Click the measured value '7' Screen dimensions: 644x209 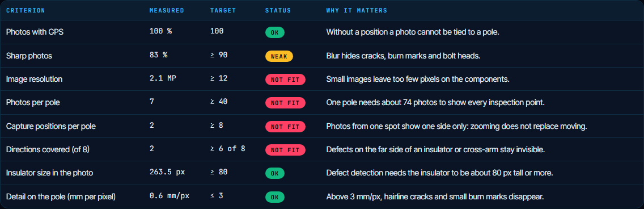point(151,101)
